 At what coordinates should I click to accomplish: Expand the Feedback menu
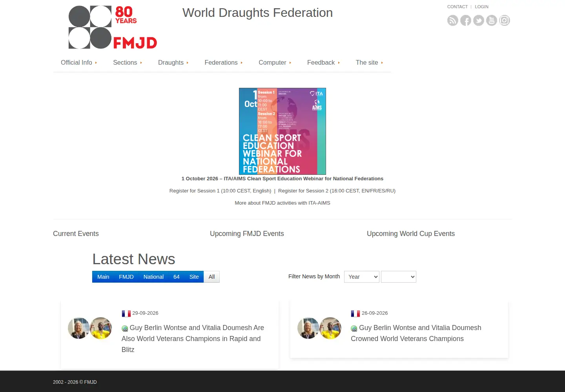(x=323, y=63)
